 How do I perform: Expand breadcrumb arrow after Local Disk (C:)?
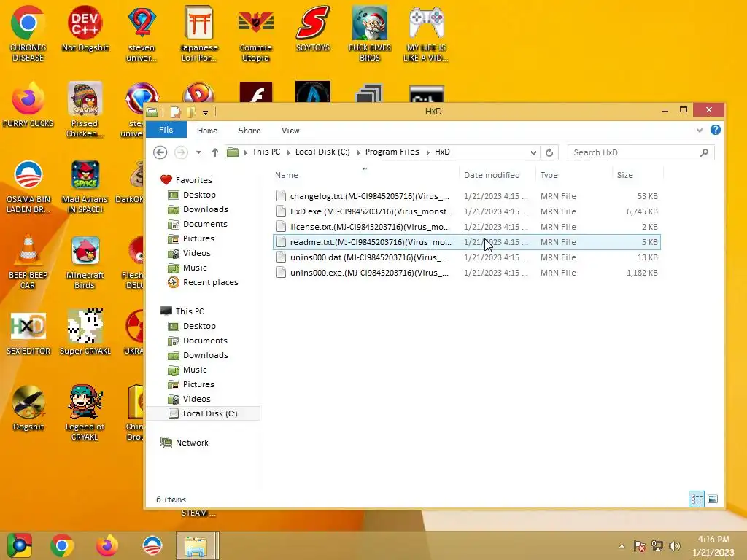point(358,152)
